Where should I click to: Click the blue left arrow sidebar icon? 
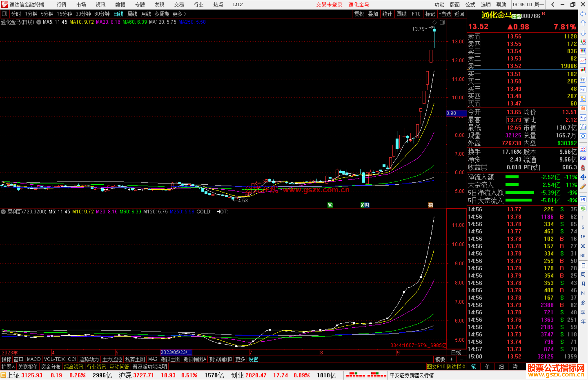coord(583,14)
